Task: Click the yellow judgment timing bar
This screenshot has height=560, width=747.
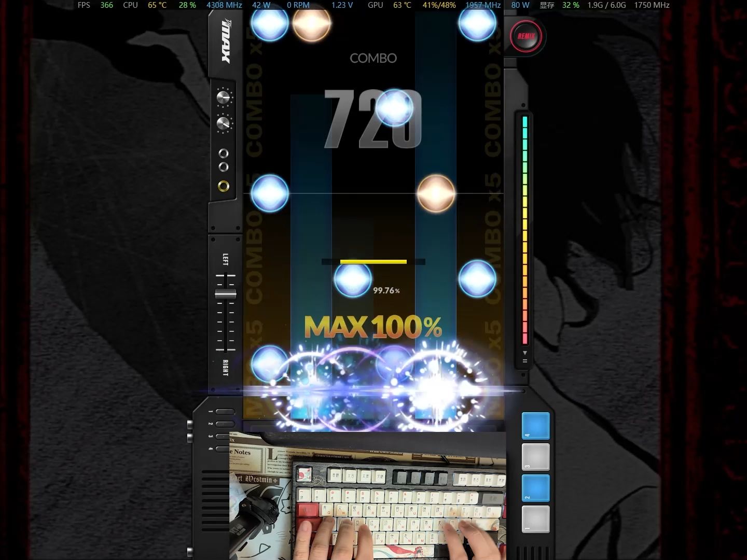Action: tap(374, 262)
